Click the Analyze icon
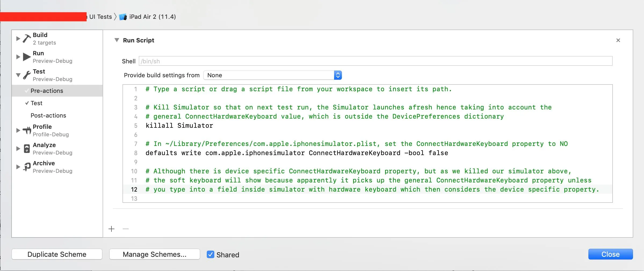This screenshot has width=644, height=271. click(27, 149)
